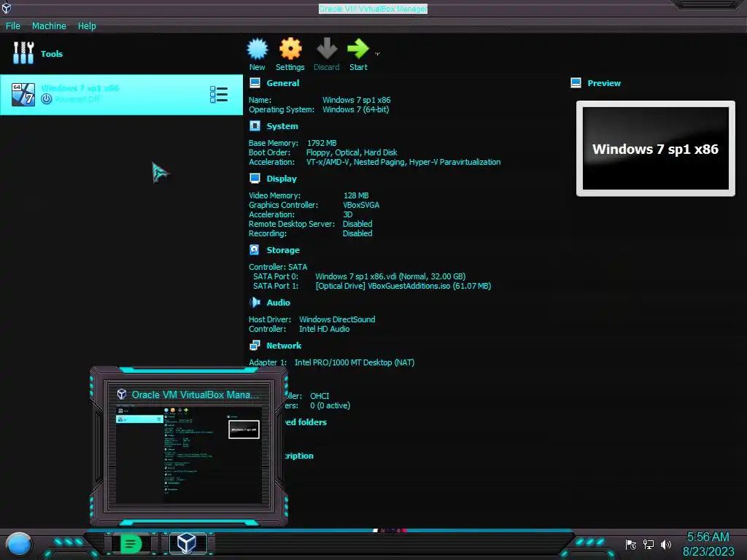
Task: Click the Preview heading
Action: (604, 83)
